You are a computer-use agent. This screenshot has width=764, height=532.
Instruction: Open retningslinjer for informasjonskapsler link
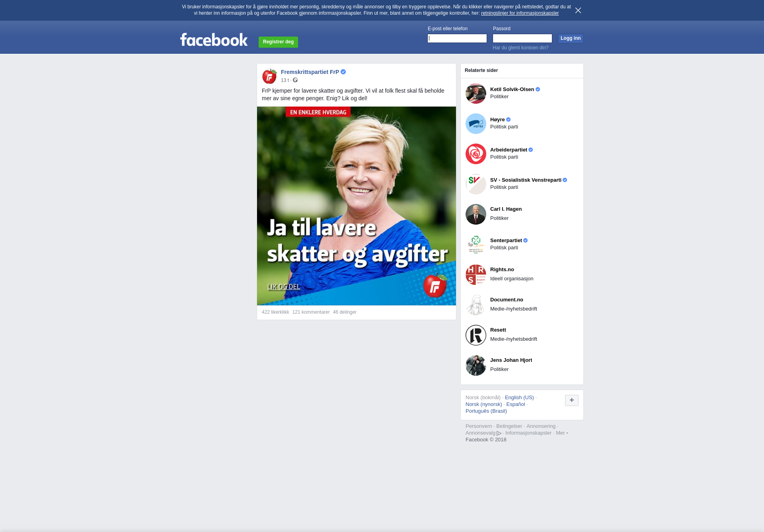coord(520,13)
